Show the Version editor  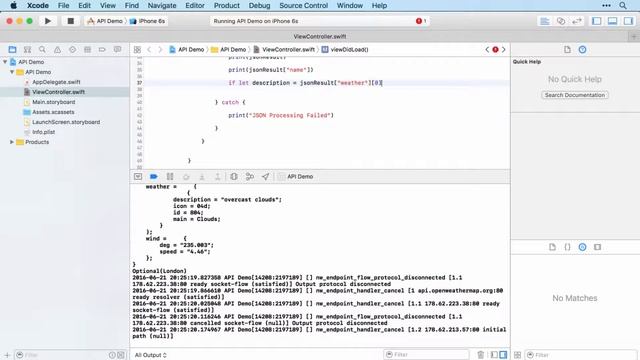pos(577,21)
